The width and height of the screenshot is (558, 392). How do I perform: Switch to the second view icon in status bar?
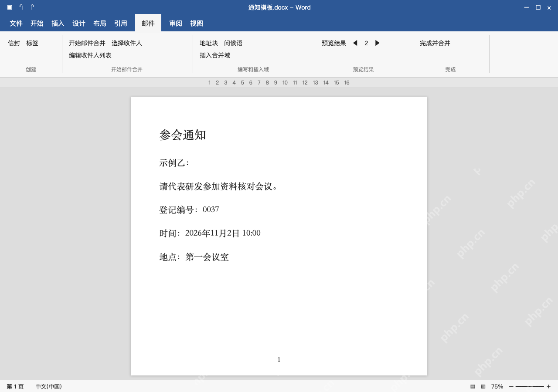(483, 386)
